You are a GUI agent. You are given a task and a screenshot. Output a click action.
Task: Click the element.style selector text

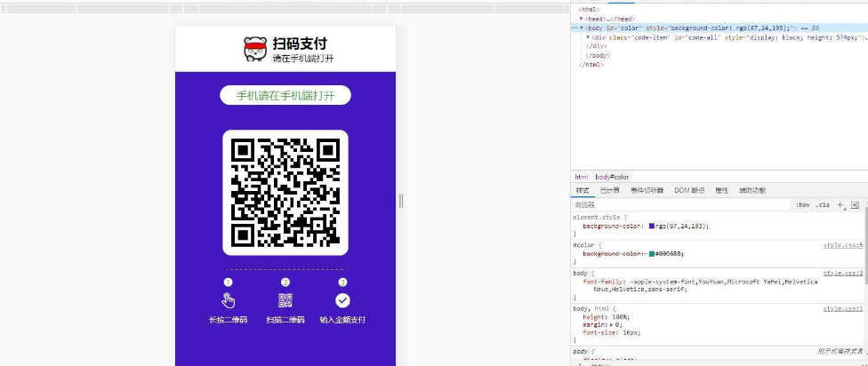click(595, 218)
